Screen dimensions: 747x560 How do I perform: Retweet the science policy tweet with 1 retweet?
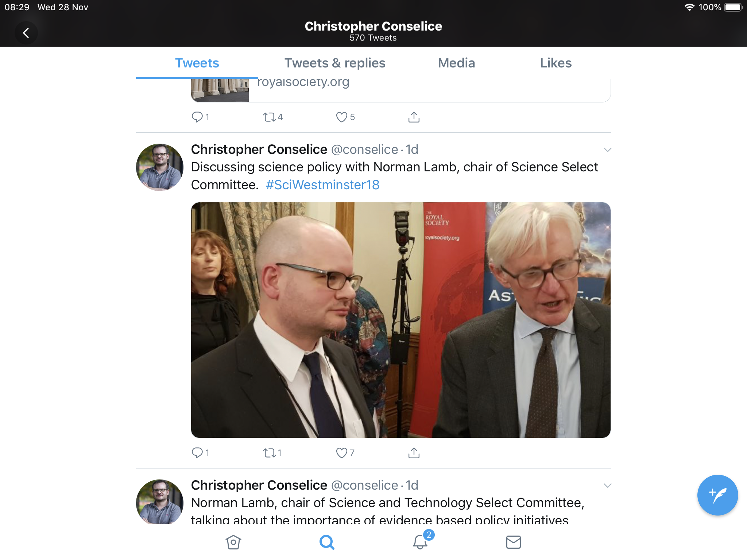point(272,453)
